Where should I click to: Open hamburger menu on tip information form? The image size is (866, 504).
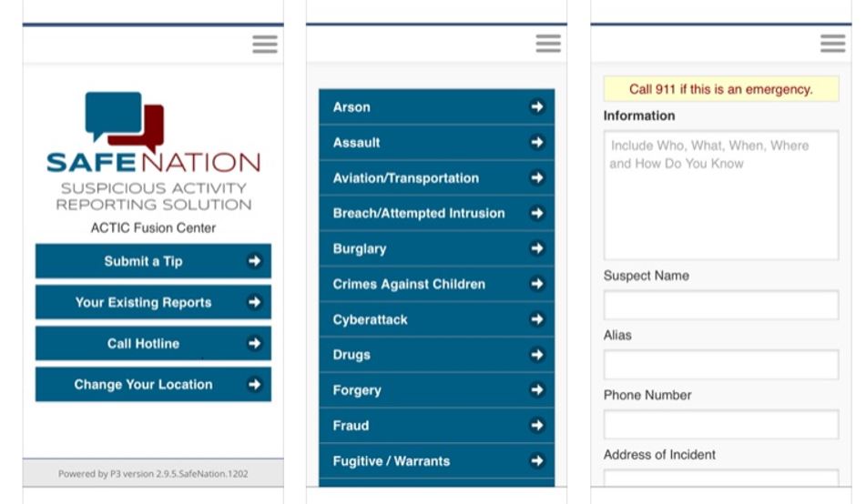point(833,44)
